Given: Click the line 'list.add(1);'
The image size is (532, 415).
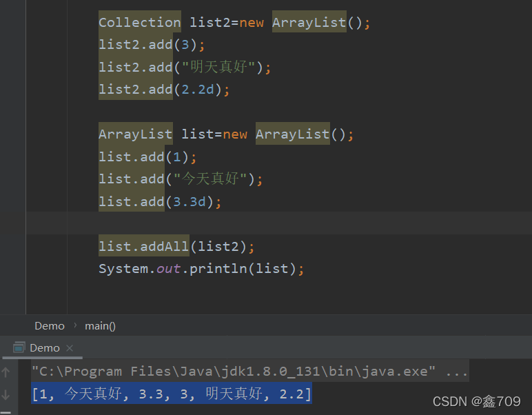Looking at the screenshot, I should (147, 156).
